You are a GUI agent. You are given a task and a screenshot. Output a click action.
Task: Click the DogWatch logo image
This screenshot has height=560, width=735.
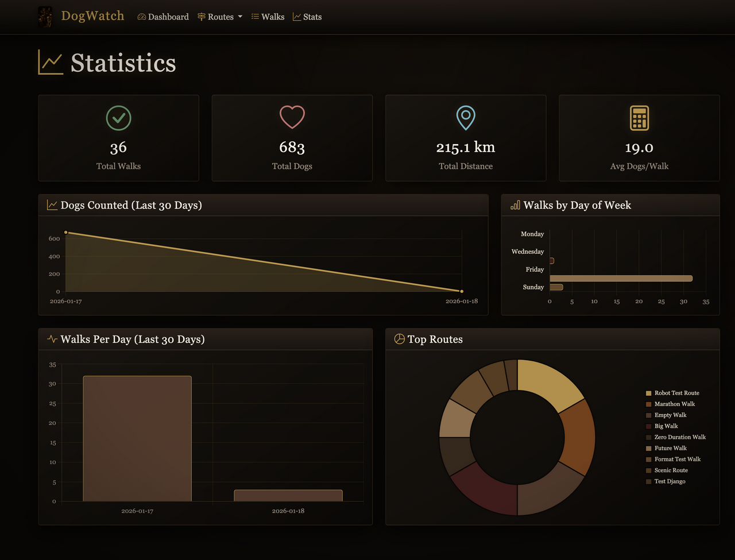point(45,17)
